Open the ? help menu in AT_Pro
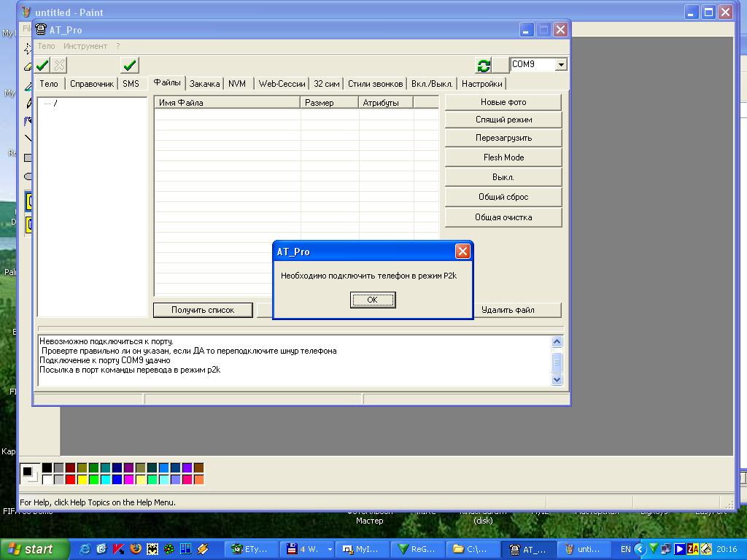This screenshot has width=747, height=560. (117, 46)
